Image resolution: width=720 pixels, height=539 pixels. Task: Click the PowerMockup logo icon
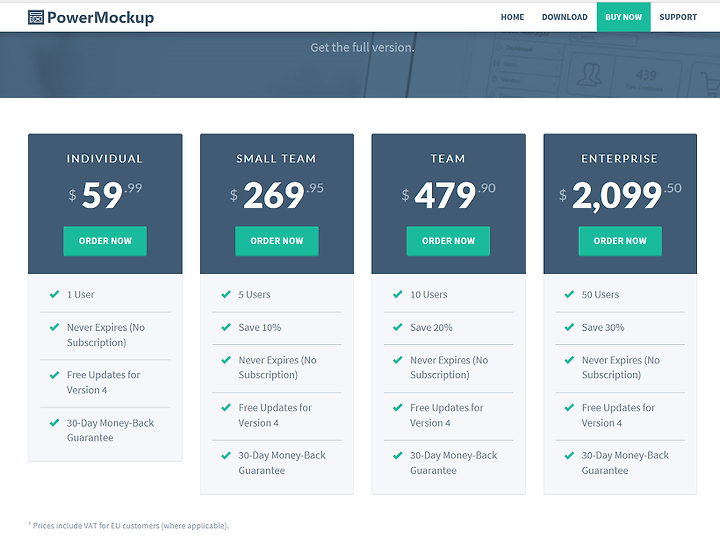click(x=36, y=17)
